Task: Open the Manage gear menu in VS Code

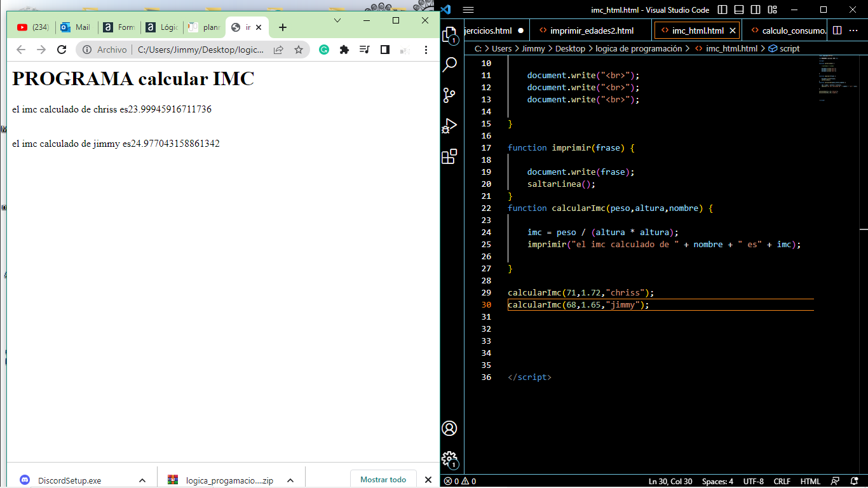Action: pyautogui.click(x=449, y=458)
